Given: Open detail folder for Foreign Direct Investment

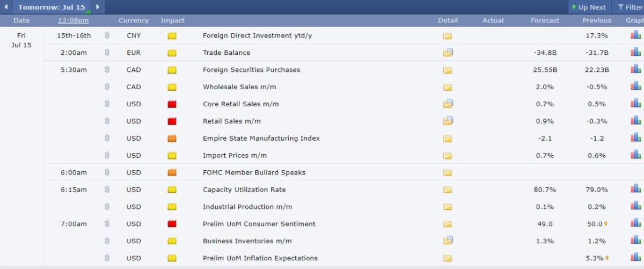Looking at the screenshot, I should (448, 35).
